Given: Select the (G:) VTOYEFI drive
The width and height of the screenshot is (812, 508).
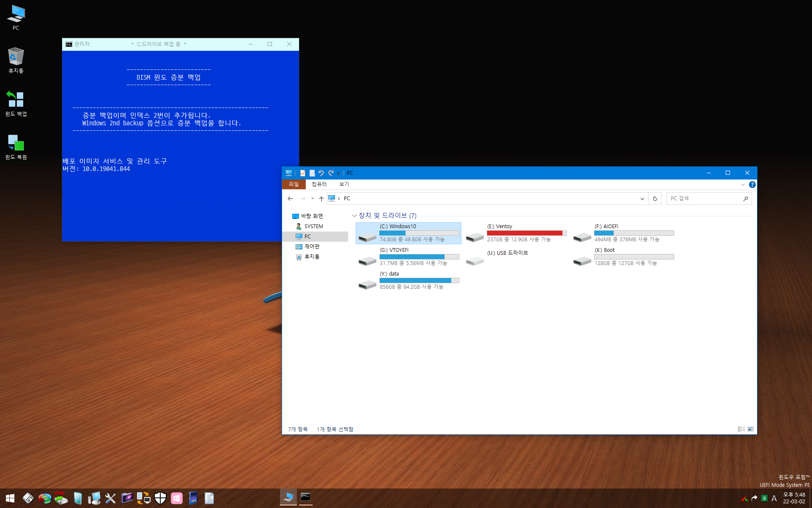Looking at the screenshot, I should [409, 257].
